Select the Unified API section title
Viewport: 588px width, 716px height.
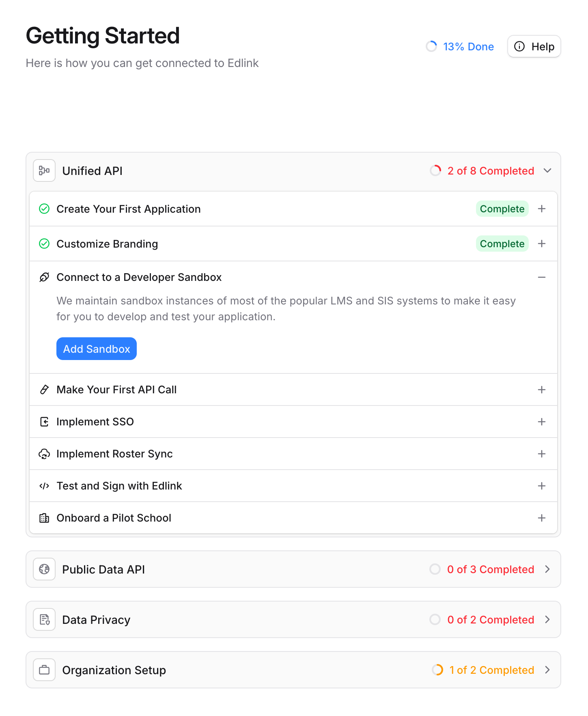pos(92,171)
